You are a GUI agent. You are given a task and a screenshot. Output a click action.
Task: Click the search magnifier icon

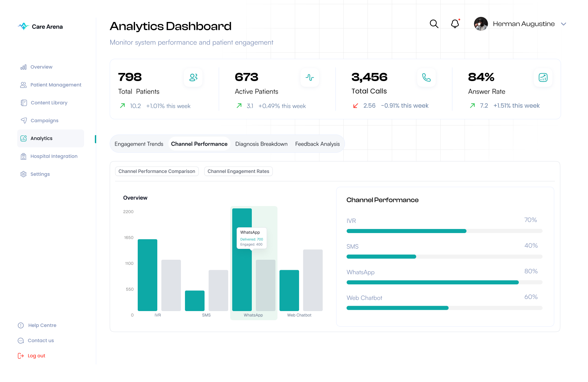click(x=434, y=24)
